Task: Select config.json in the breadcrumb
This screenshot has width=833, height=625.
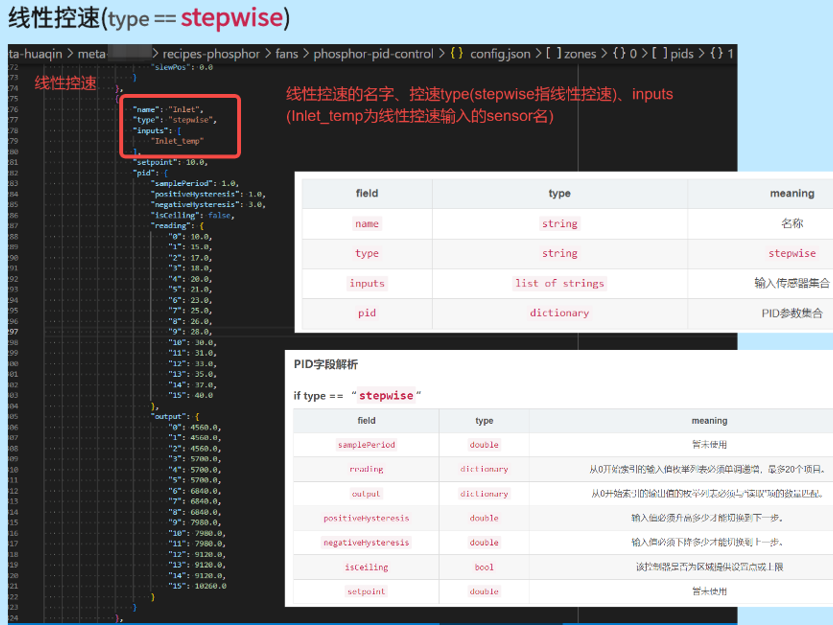Action: tap(500, 54)
